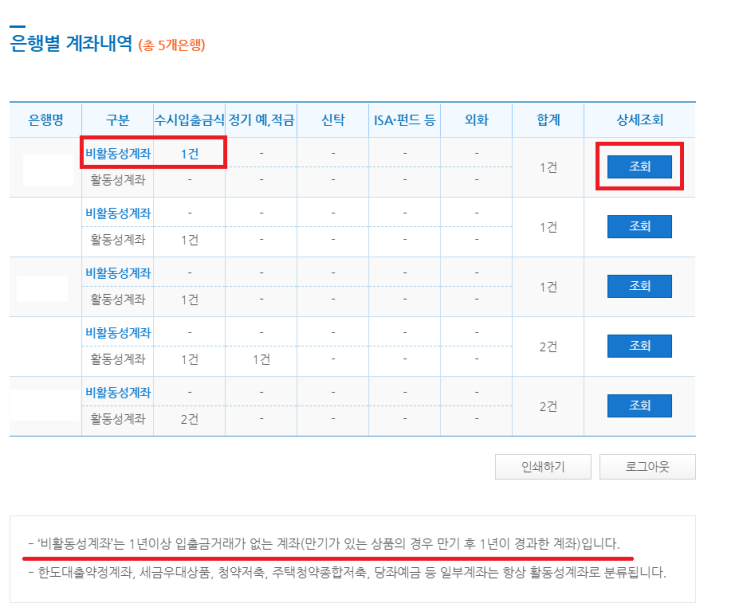Click 조회 for the bank with 비활동성계좌 1건

(x=639, y=166)
